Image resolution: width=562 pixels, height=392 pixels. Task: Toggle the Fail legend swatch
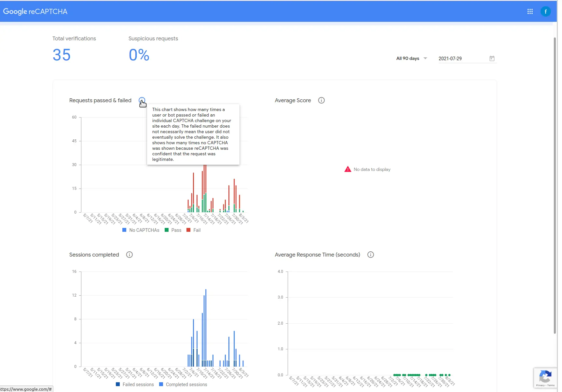[188, 230]
